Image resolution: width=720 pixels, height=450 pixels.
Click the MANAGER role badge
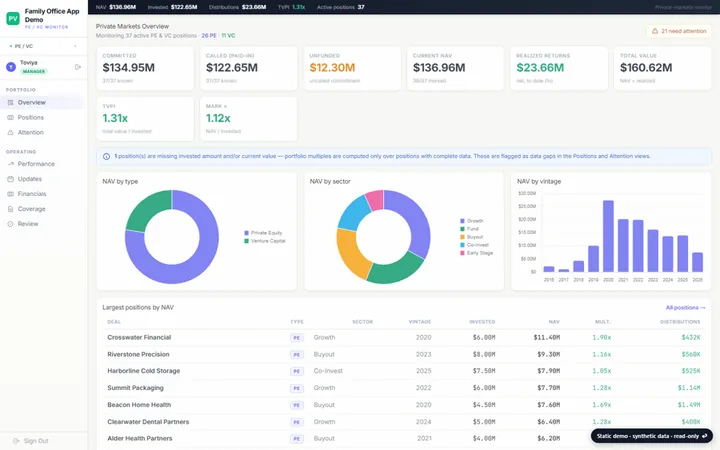34,72
